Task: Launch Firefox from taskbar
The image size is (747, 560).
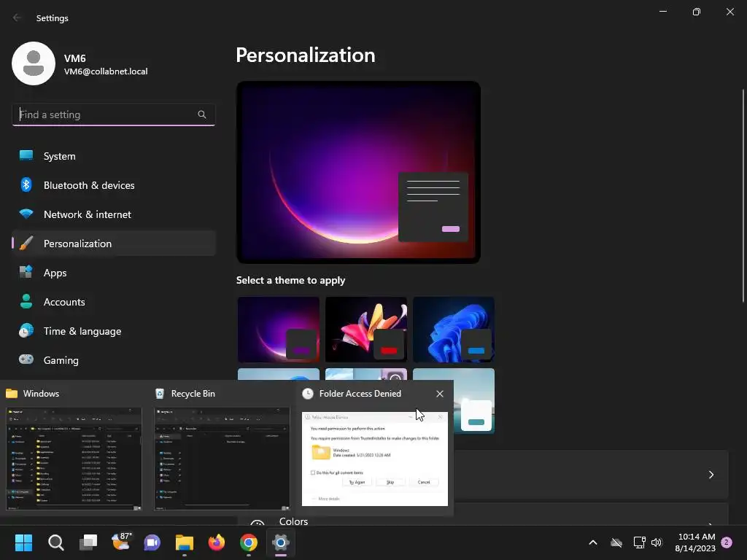Action: (x=216, y=542)
